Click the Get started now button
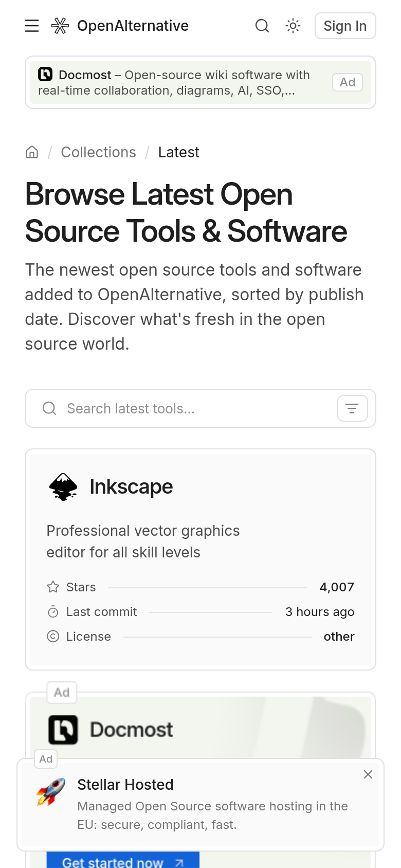This screenshot has width=401, height=868. click(x=123, y=861)
